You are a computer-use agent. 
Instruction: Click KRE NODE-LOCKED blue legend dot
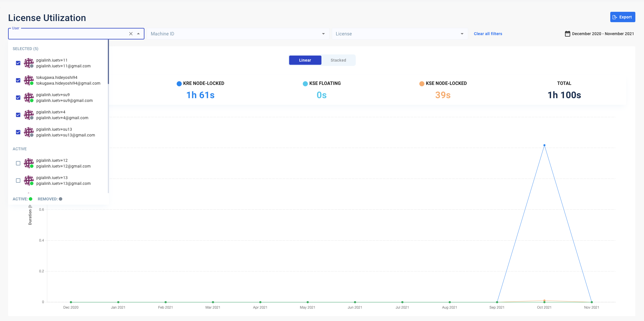point(179,83)
